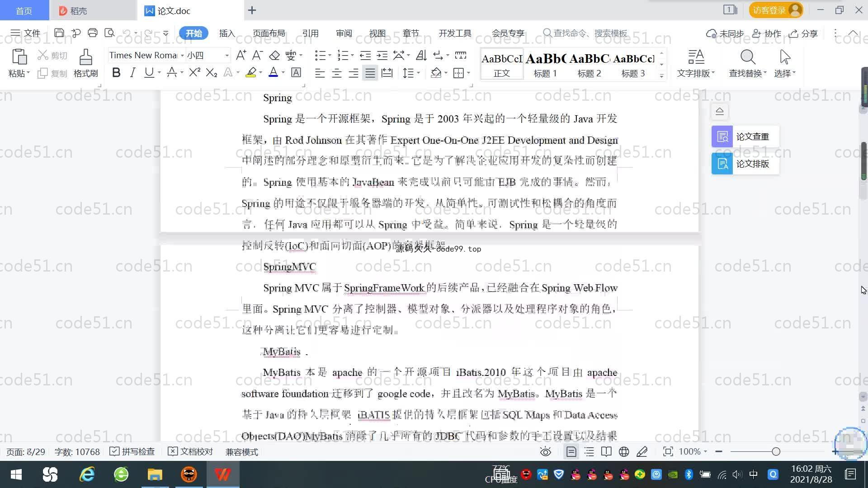
Task: Expand the paste options arrow
Action: tap(28, 73)
